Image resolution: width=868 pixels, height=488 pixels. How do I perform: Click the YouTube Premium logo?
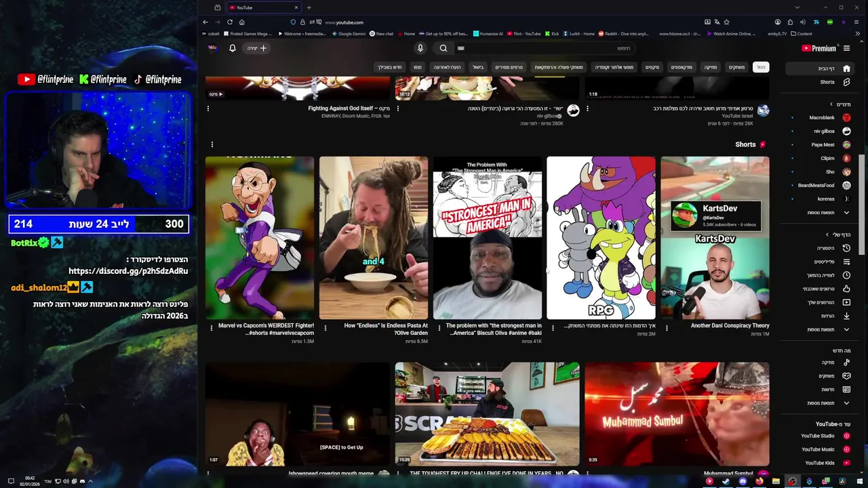pyautogui.click(x=818, y=48)
